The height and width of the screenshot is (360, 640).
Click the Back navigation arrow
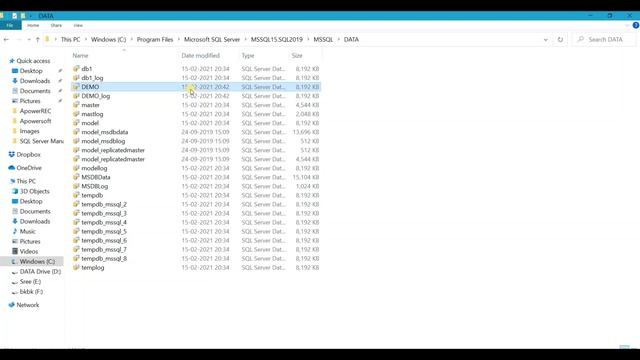(x=6, y=40)
